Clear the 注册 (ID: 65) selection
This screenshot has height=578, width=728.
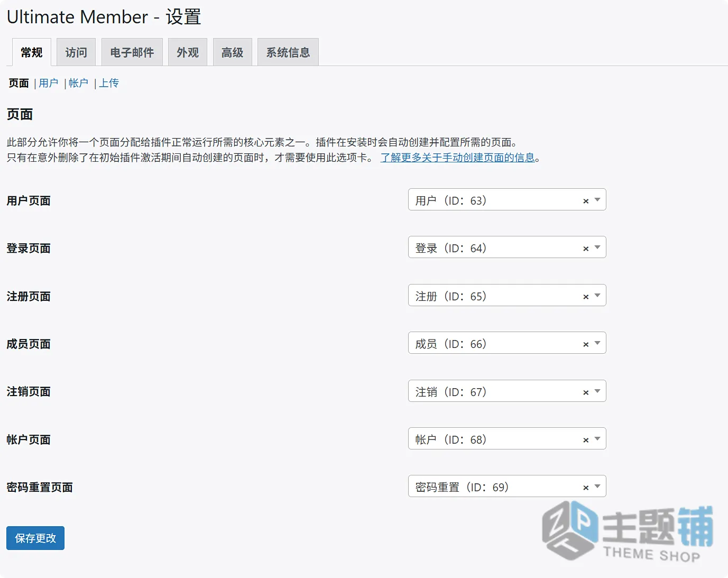click(586, 297)
